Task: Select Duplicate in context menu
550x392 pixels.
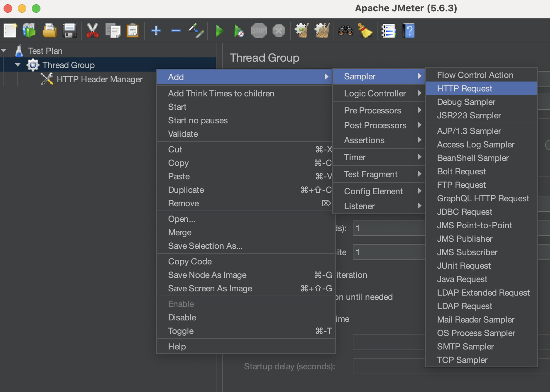Action: 246,190
